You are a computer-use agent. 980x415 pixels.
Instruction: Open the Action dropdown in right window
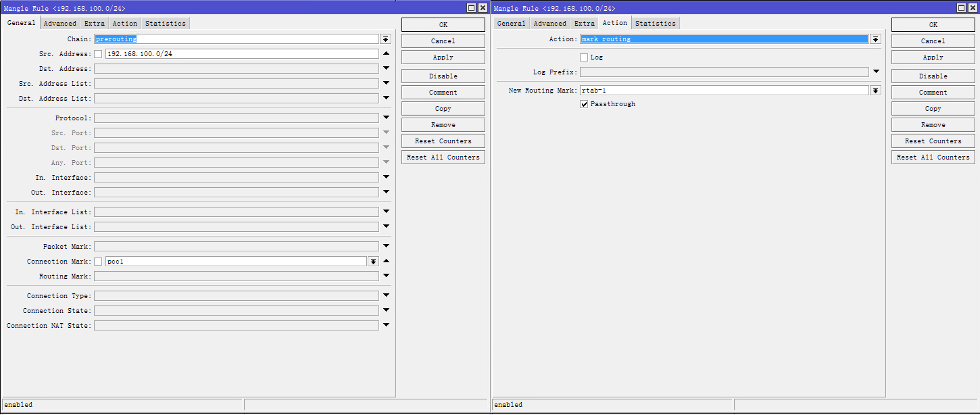(875, 39)
